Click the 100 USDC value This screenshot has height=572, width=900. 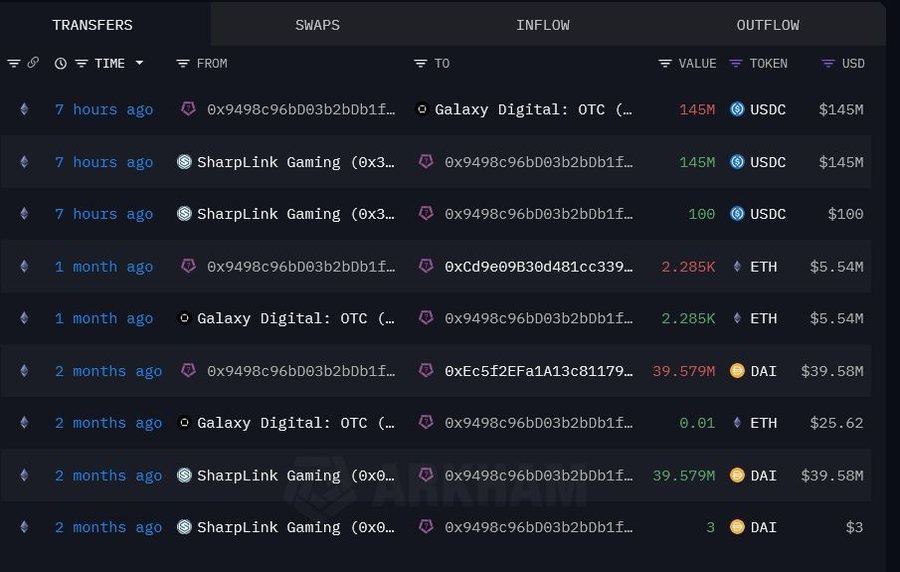(x=701, y=214)
